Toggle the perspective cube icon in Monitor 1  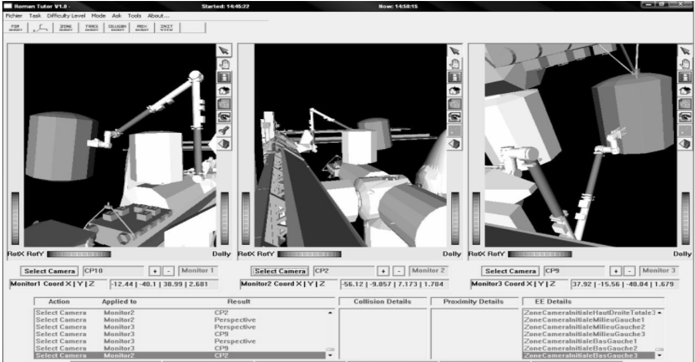point(224,144)
